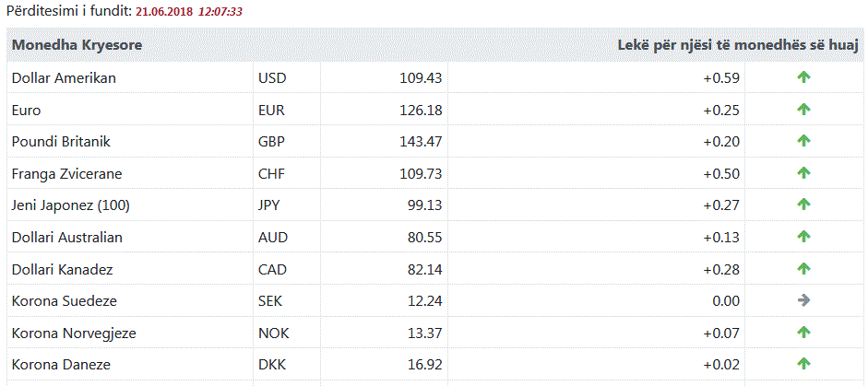
Task: Click the Franga Zvicerane row label
Action: pyautogui.click(x=66, y=174)
